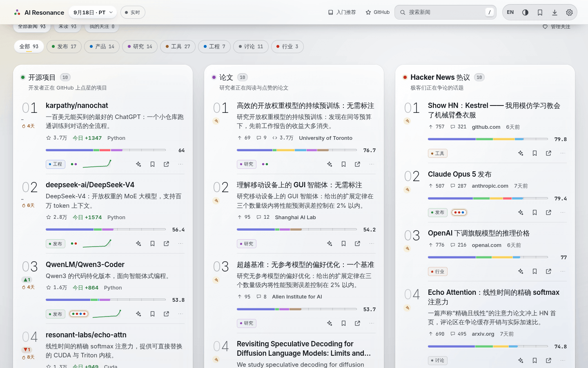Viewport: 588px width, 368px height.
Task: Open the resonant-labs/echo-attn repository title
Action: 86,335
